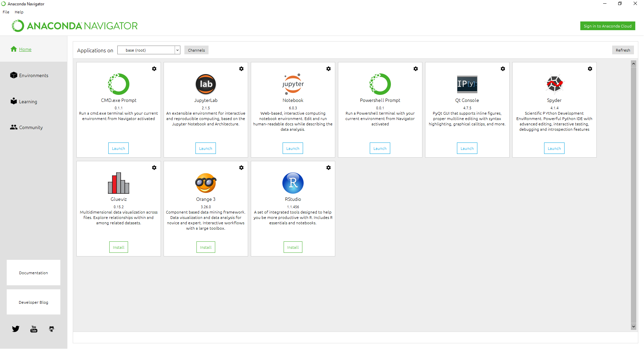This screenshot has height=349, width=644.
Task: Open options gear for Orange 3
Action: [241, 168]
